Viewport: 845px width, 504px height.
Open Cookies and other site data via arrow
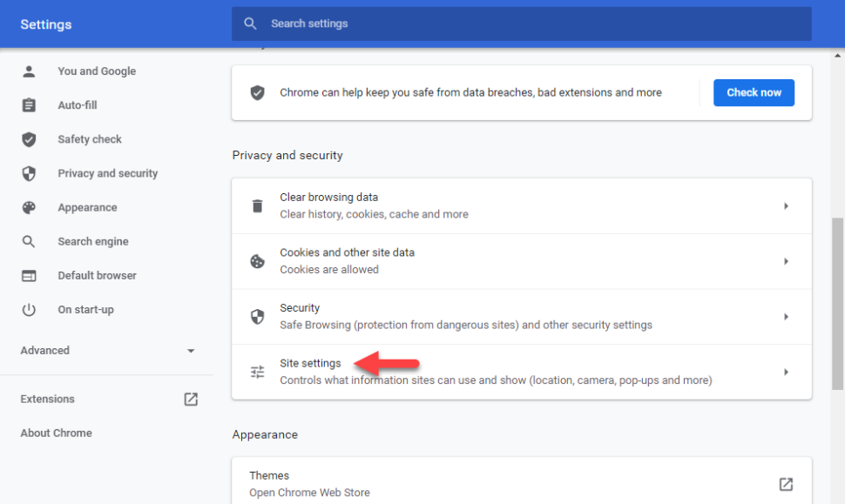point(787,262)
